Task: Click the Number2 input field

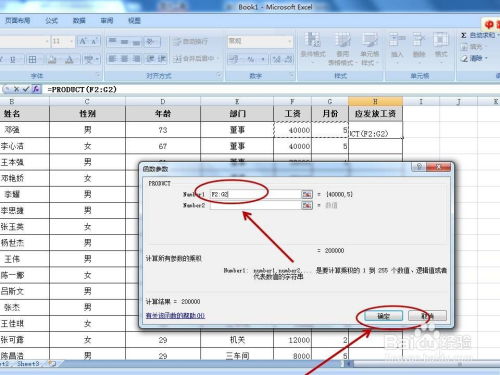Action: pyautogui.click(x=255, y=205)
